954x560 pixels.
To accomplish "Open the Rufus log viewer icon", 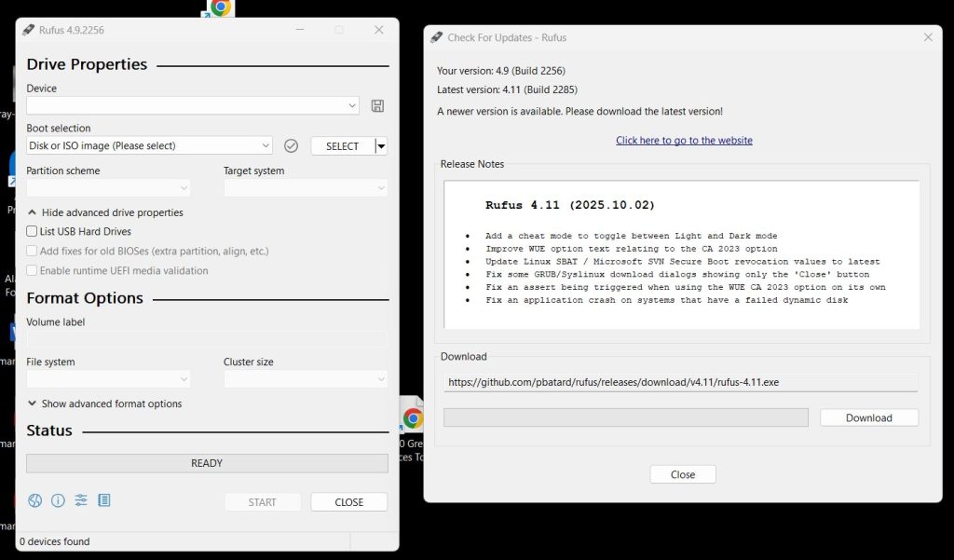I will pyautogui.click(x=104, y=500).
